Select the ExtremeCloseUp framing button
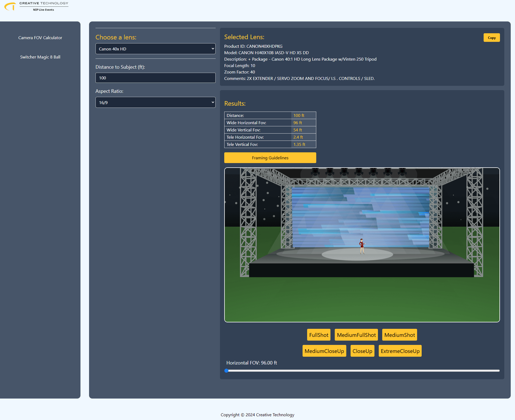This screenshot has height=420, width=515. (400, 351)
